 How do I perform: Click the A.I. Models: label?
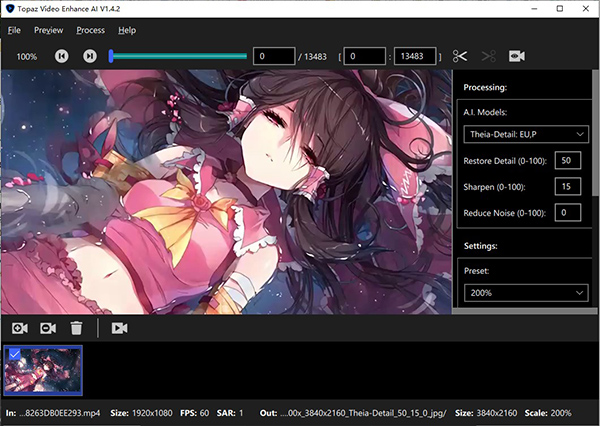485,112
